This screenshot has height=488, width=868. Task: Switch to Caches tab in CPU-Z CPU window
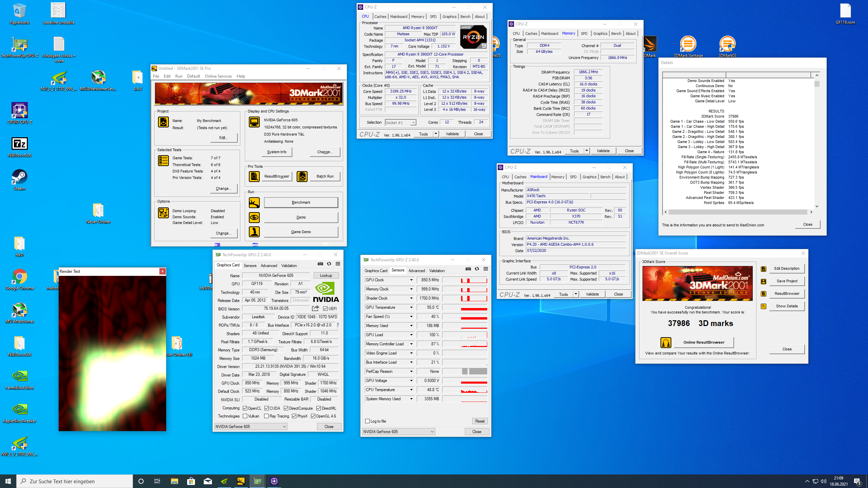coord(380,17)
